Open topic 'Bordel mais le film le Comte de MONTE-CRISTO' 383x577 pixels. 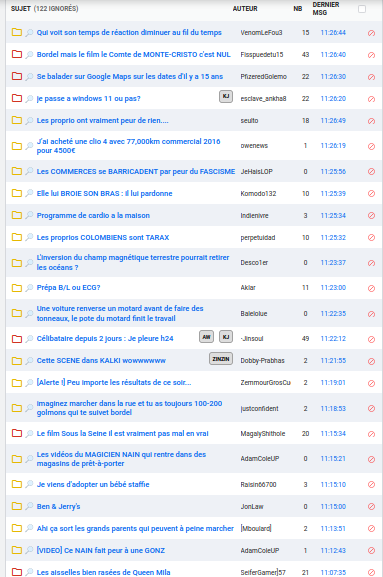[x=134, y=54]
